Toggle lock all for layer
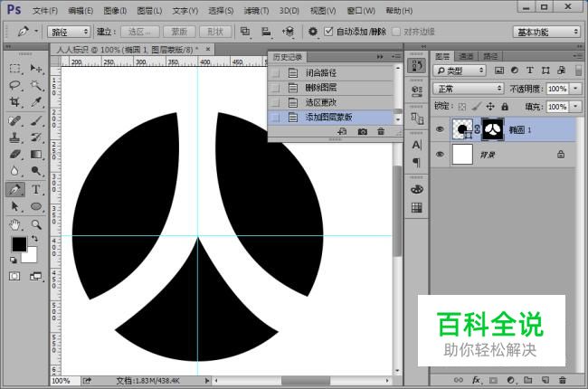The height and width of the screenshot is (389, 588). 505,107
